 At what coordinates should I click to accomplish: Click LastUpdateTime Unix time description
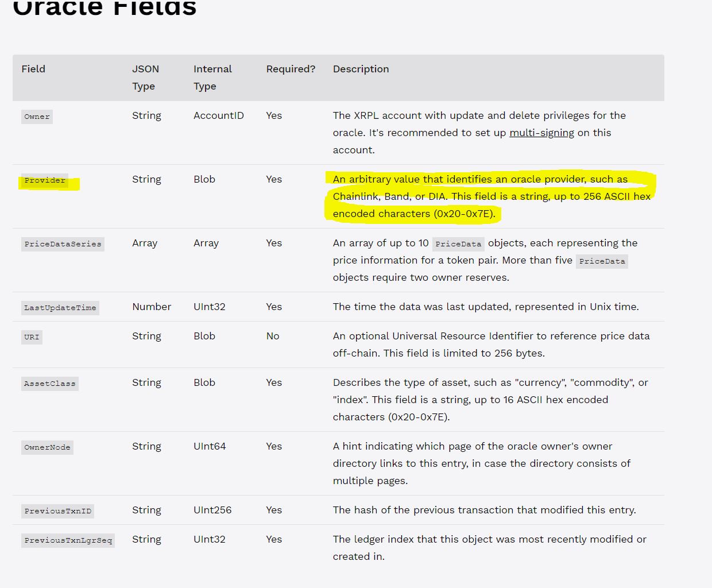[486, 307]
